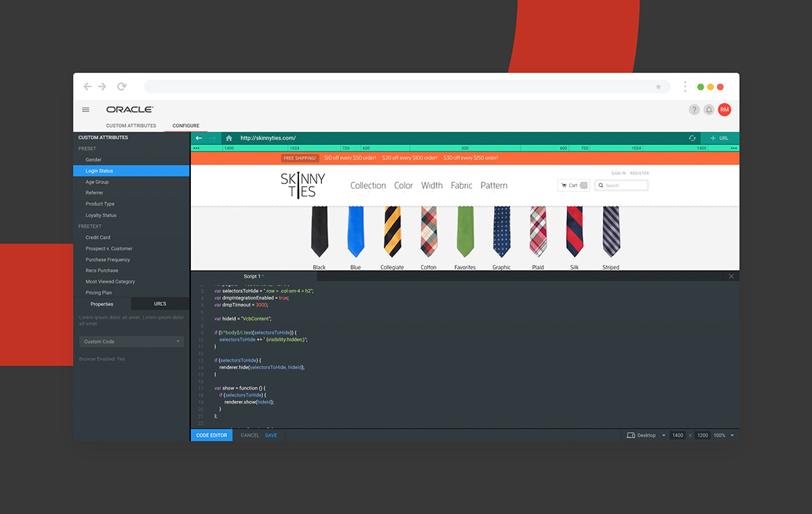This screenshot has height=514, width=812.
Task: Click the Blue tie thumbnail
Action: [356, 232]
